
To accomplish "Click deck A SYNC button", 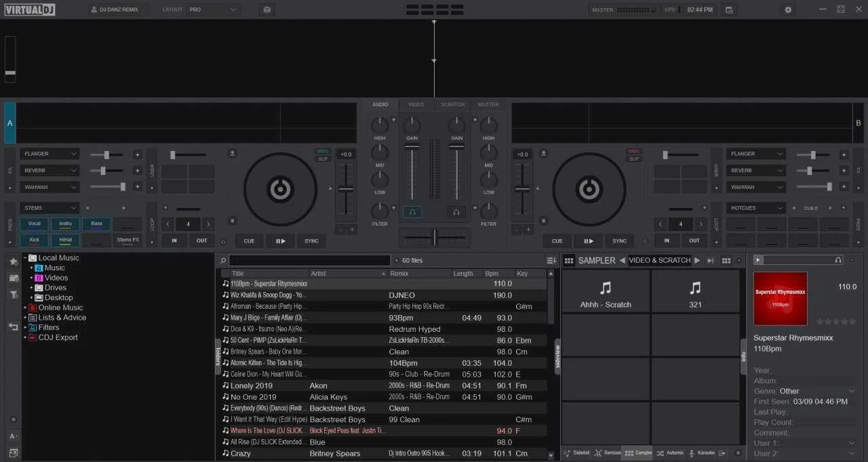I will point(311,240).
